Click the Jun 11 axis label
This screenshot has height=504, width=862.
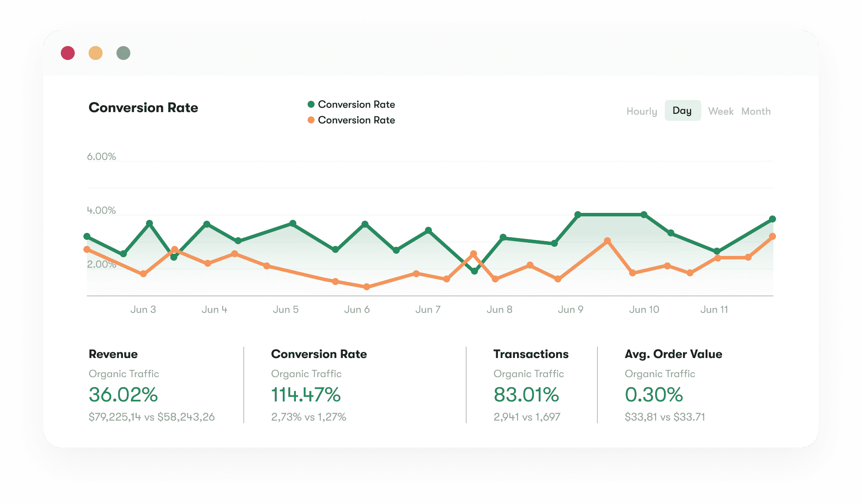[714, 309]
